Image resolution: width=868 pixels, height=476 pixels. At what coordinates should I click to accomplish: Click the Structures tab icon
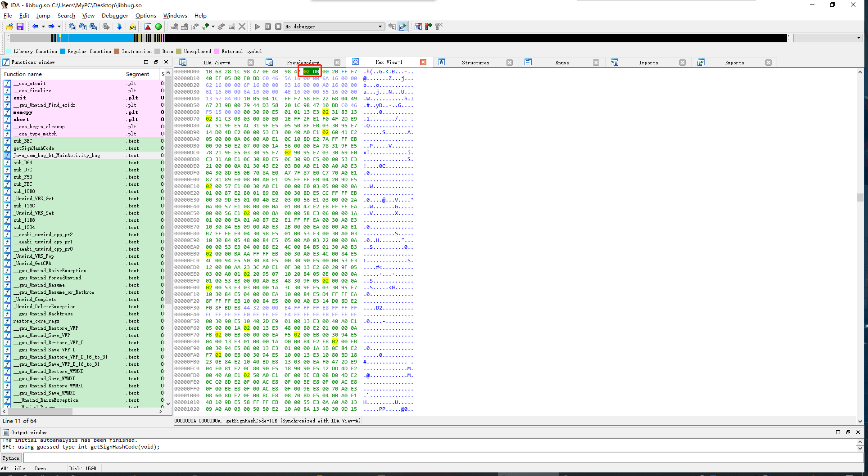[442, 62]
